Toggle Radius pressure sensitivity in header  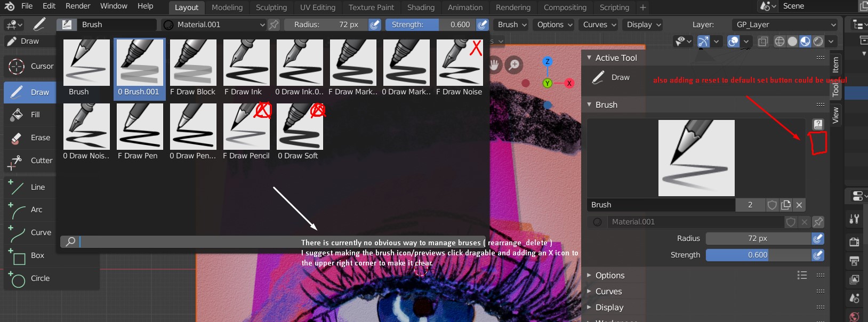pyautogui.click(x=375, y=25)
